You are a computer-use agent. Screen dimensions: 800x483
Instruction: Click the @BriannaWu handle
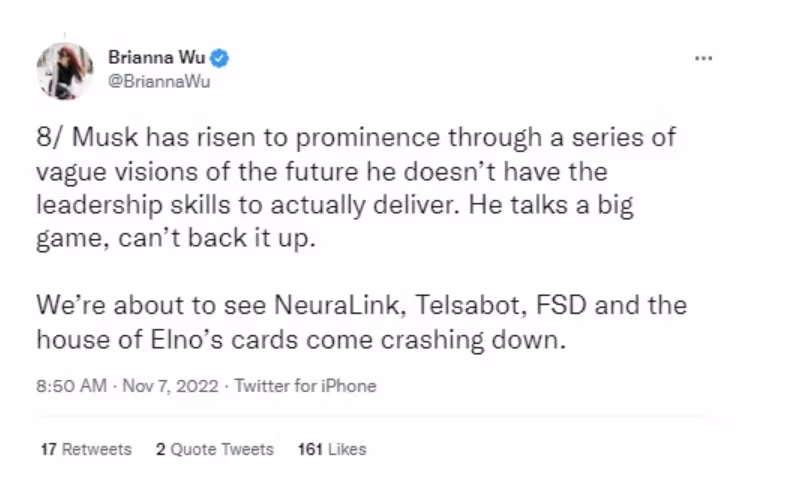pyautogui.click(x=158, y=82)
